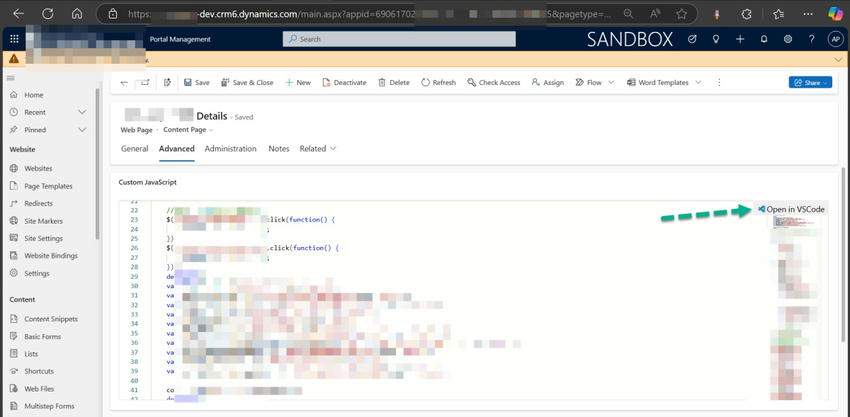Click the Refresh command
Viewport: 850px width, 417px height.
tap(439, 83)
